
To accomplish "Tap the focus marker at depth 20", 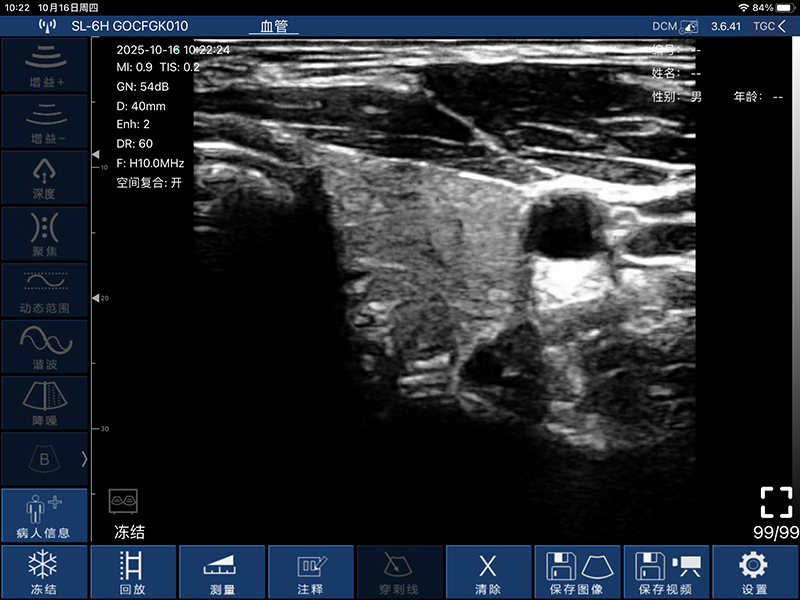I will tap(96, 298).
